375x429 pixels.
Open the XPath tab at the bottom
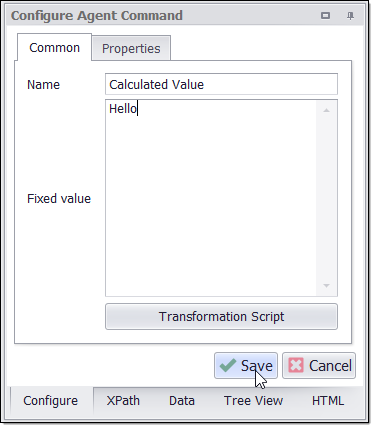[x=123, y=401]
